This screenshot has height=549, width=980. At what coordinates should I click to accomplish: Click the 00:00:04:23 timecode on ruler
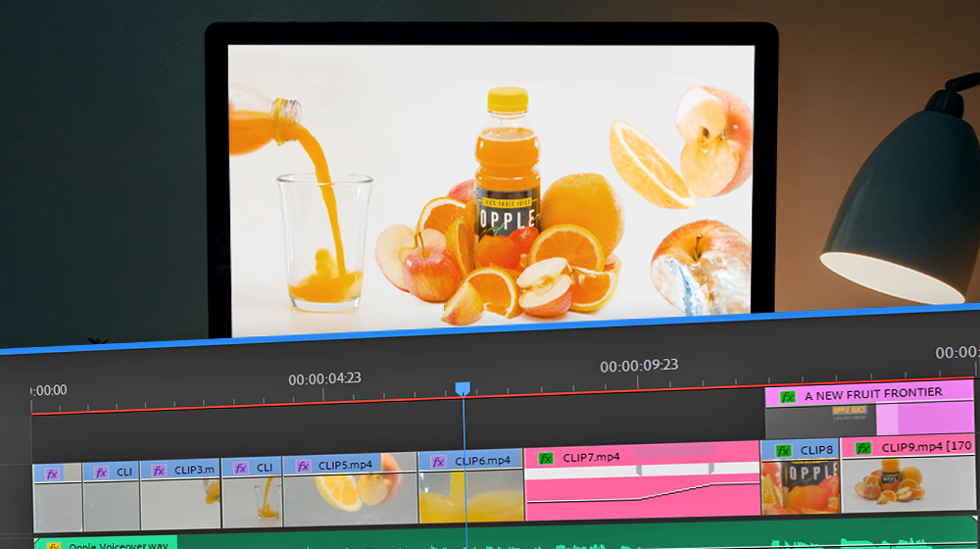[324, 379]
